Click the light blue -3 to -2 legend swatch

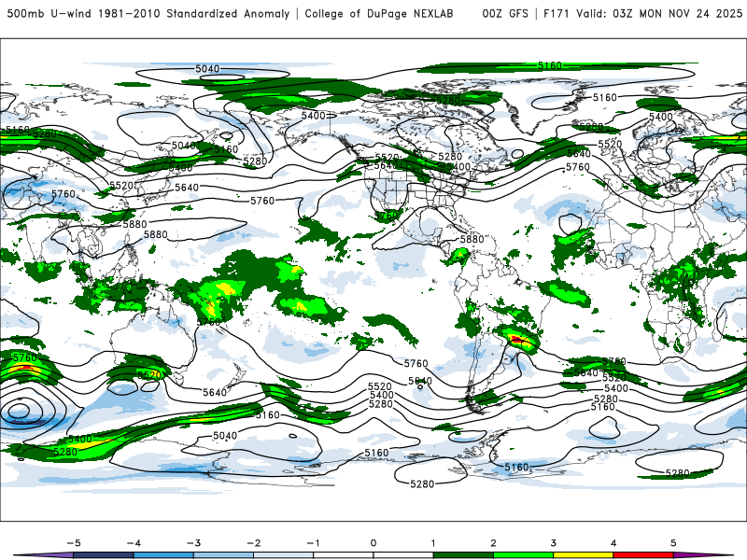pyautogui.click(x=223, y=555)
